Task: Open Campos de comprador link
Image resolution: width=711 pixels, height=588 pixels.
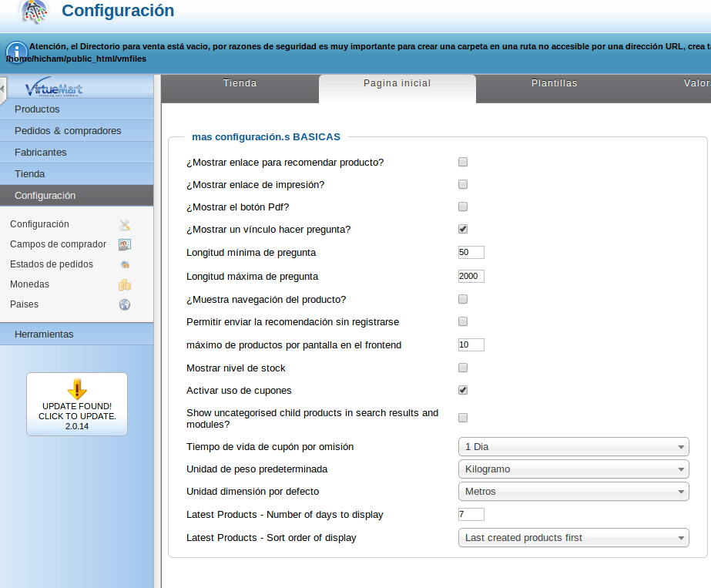Action: coord(58,244)
